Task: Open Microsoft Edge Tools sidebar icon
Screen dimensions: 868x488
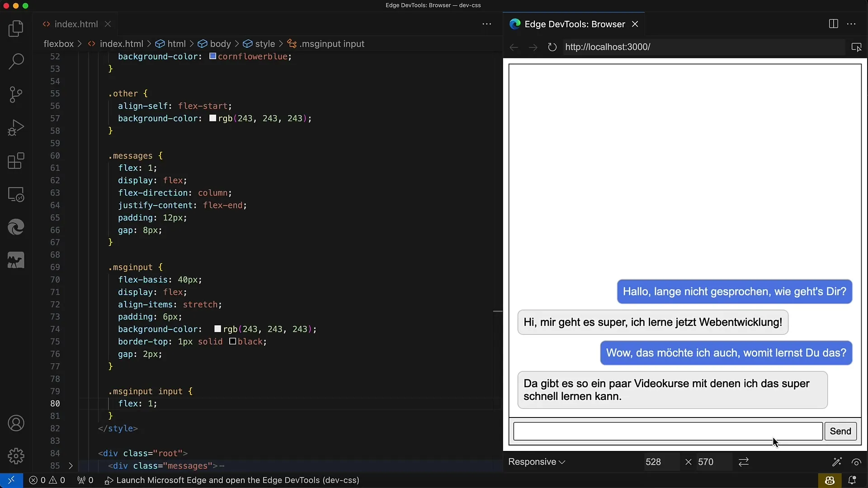Action: (16, 227)
